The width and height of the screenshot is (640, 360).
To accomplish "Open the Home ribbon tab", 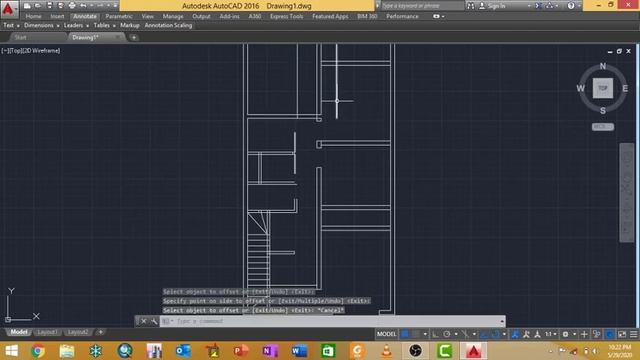I will pos(33,16).
